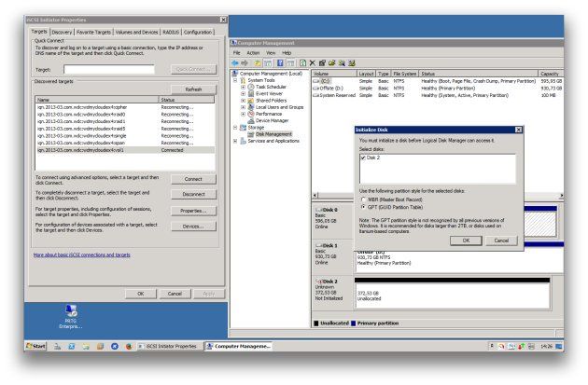
Task: Click OK in the Initialize Disk dialog
Action: (x=466, y=241)
